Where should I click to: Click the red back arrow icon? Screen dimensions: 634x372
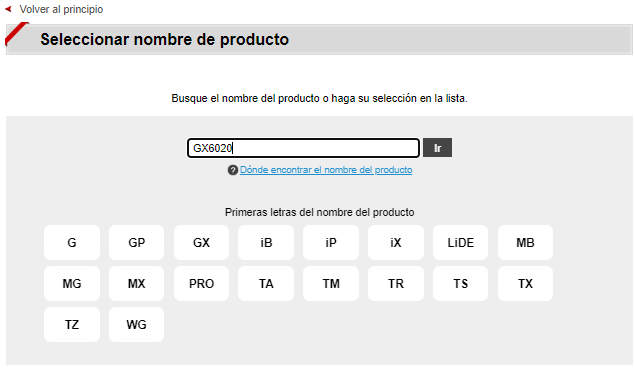click(x=8, y=9)
